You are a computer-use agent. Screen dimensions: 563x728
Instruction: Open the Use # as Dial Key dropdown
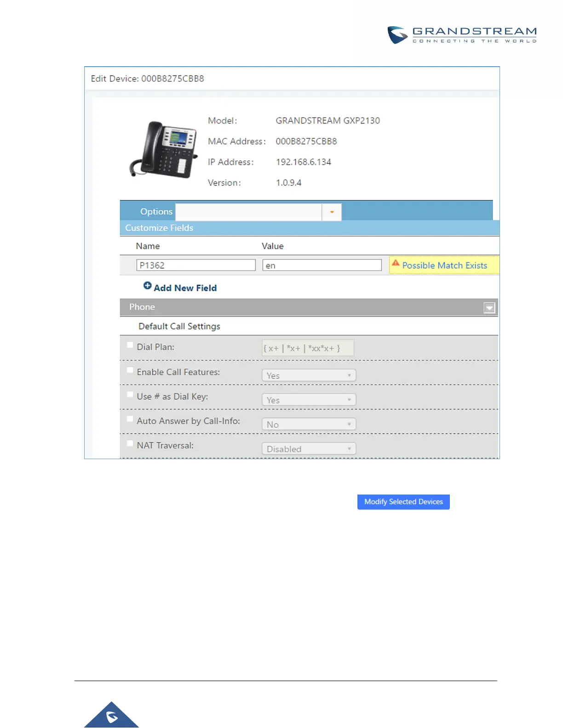309,400
